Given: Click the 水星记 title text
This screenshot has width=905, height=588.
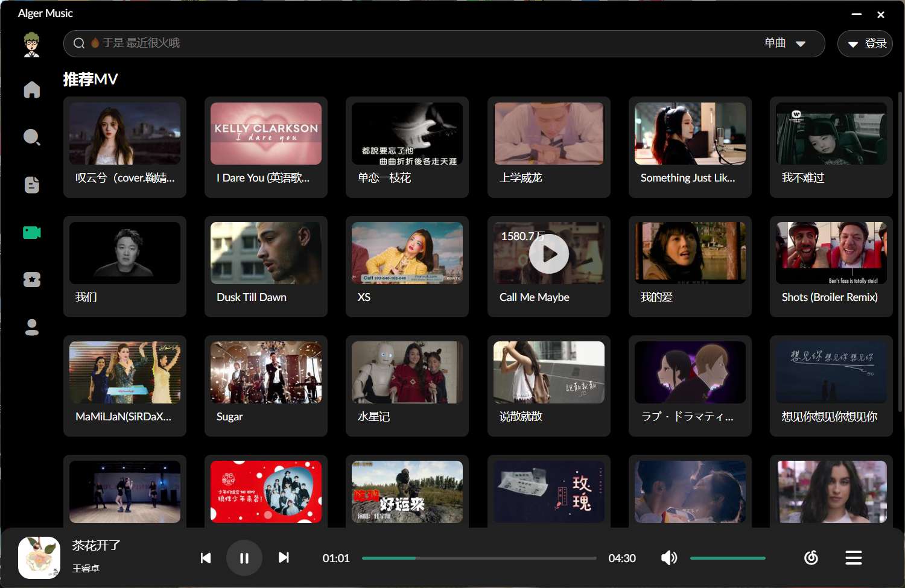Looking at the screenshot, I should [374, 417].
